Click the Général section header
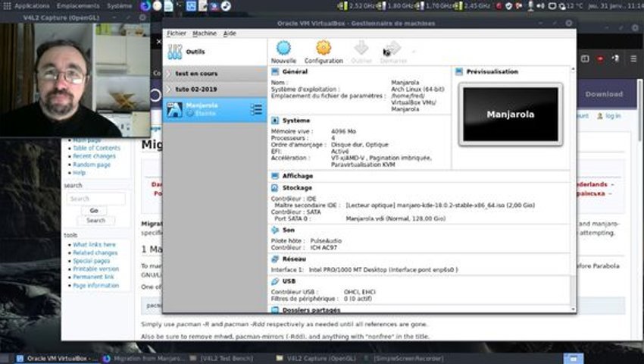Screen dimensions: 644x364 point(295,71)
